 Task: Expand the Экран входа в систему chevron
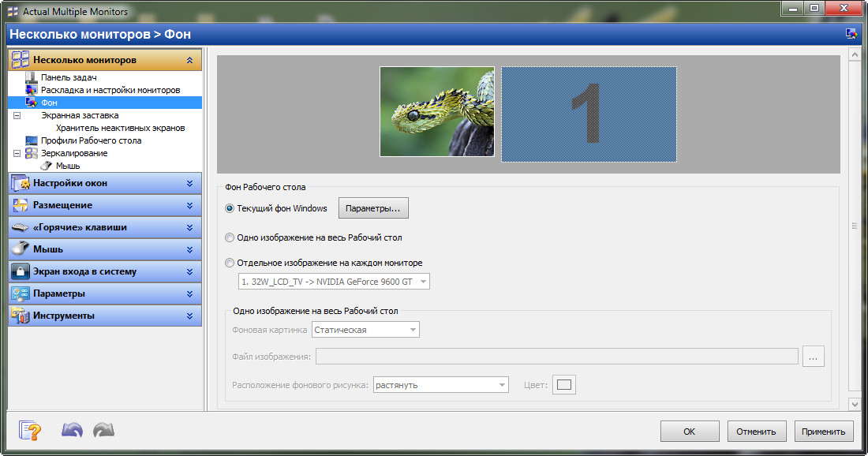tap(190, 271)
